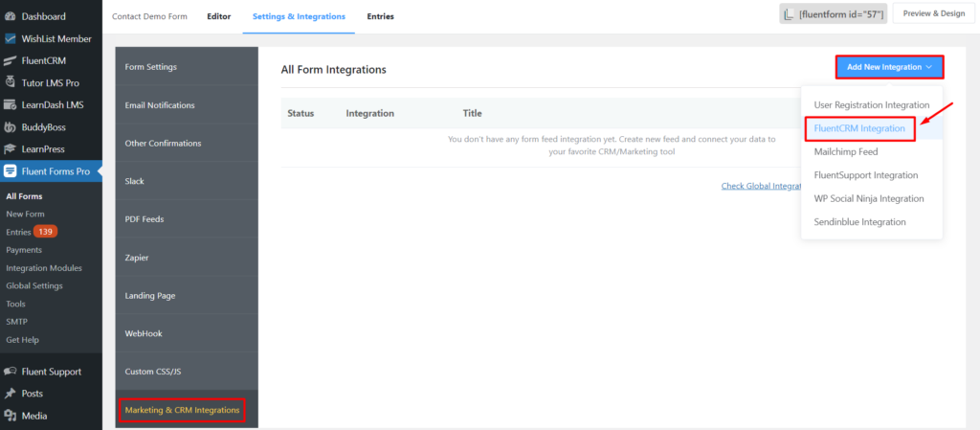Open the Add New Integration dropdown
This screenshot has height=430, width=980.
click(x=889, y=67)
